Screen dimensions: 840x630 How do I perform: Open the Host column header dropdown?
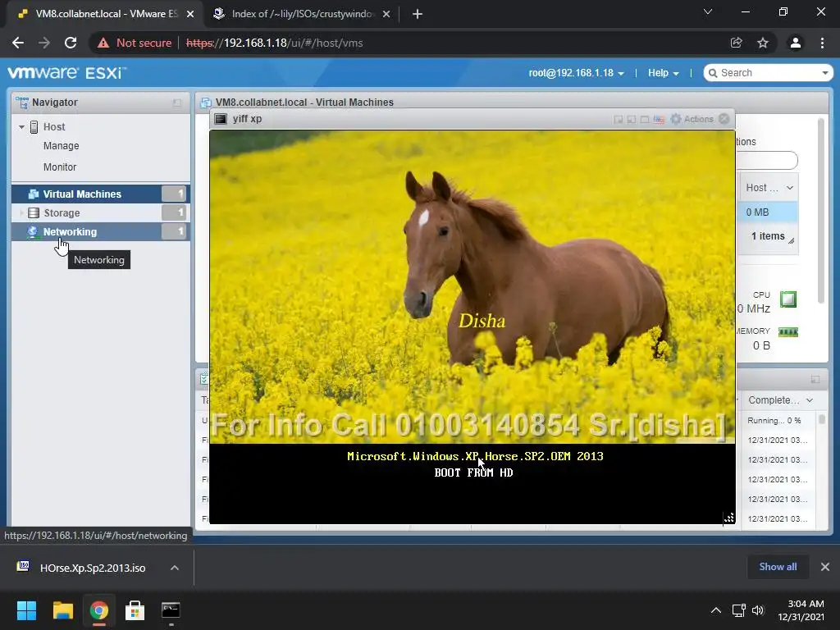click(x=790, y=188)
